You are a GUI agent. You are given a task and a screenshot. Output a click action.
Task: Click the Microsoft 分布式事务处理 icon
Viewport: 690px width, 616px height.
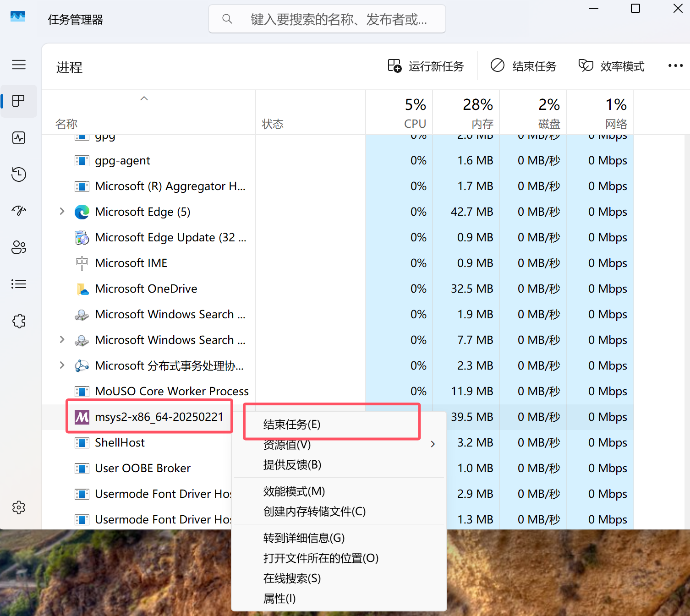point(82,366)
